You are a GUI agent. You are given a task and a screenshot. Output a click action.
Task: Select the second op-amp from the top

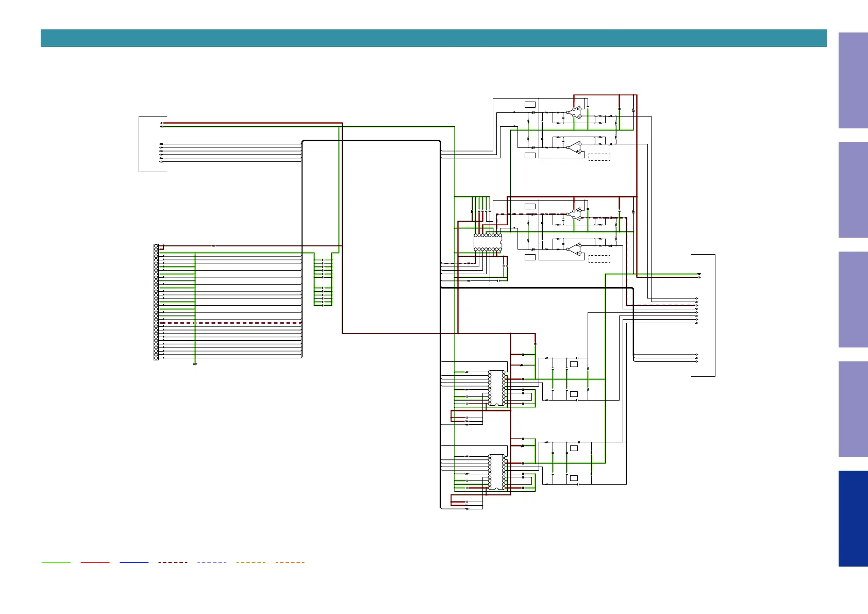574,147
